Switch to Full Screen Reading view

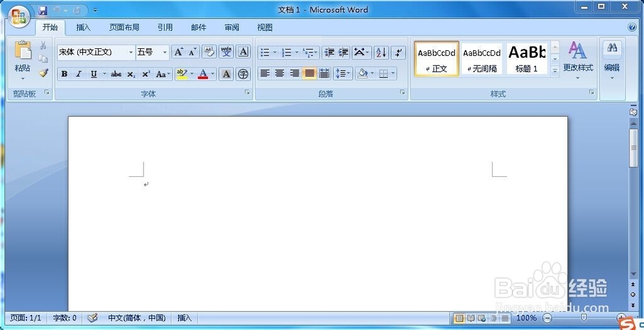[471, 318]
